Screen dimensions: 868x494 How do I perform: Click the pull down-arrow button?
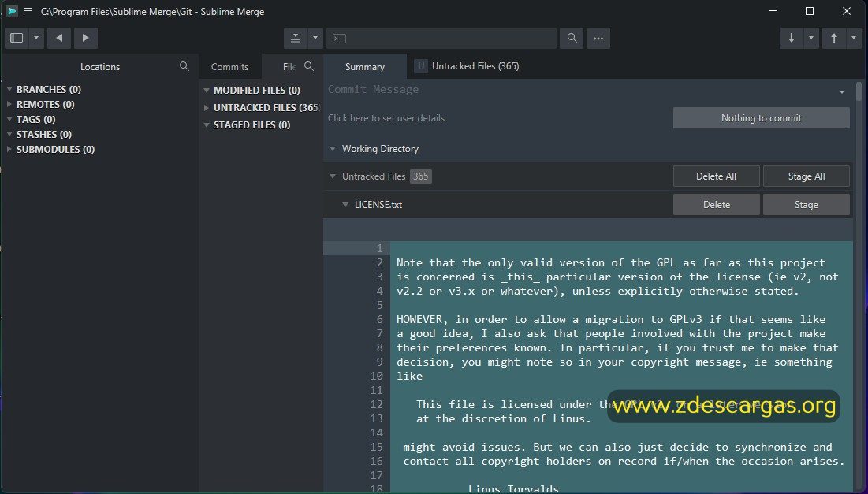pos(792,38)
